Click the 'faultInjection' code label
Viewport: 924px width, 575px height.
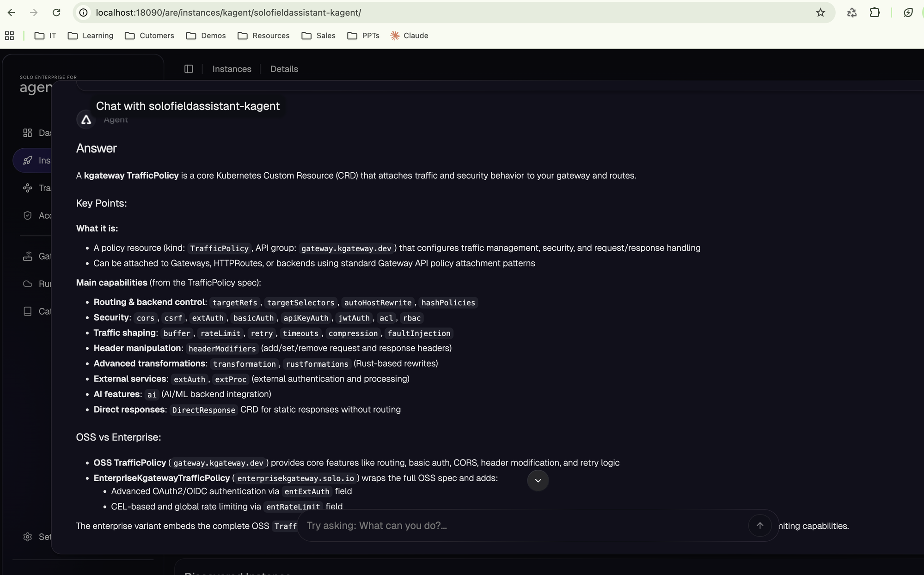[419, 333]
